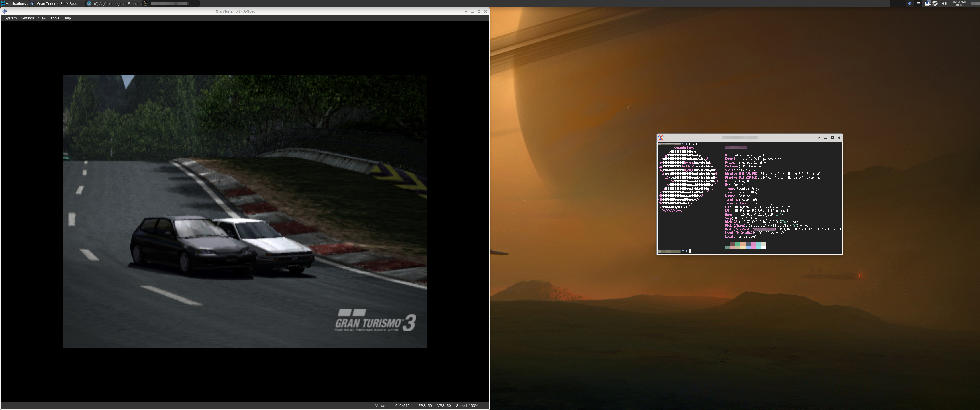
Task: Open the System menu
Action: point(10,18)
